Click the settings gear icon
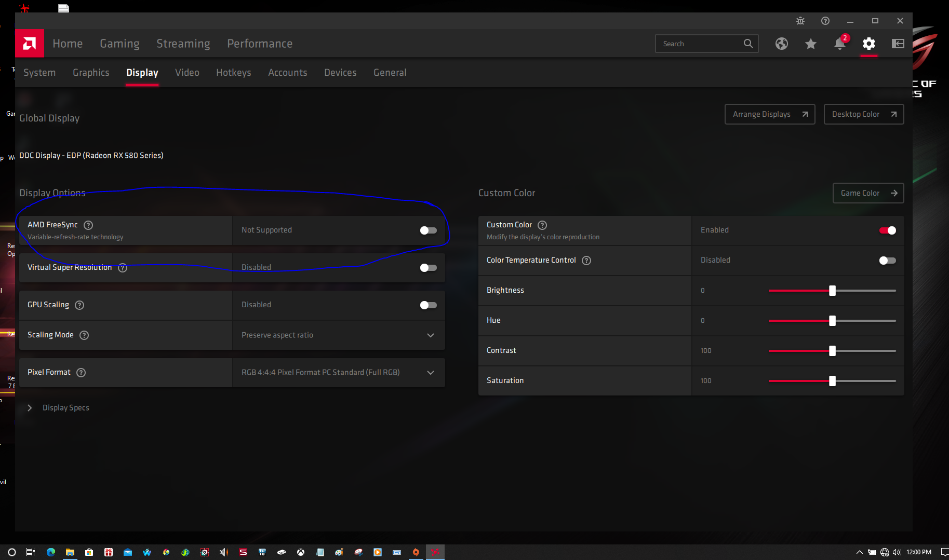 pyautogui.click(x=869, y=44)
